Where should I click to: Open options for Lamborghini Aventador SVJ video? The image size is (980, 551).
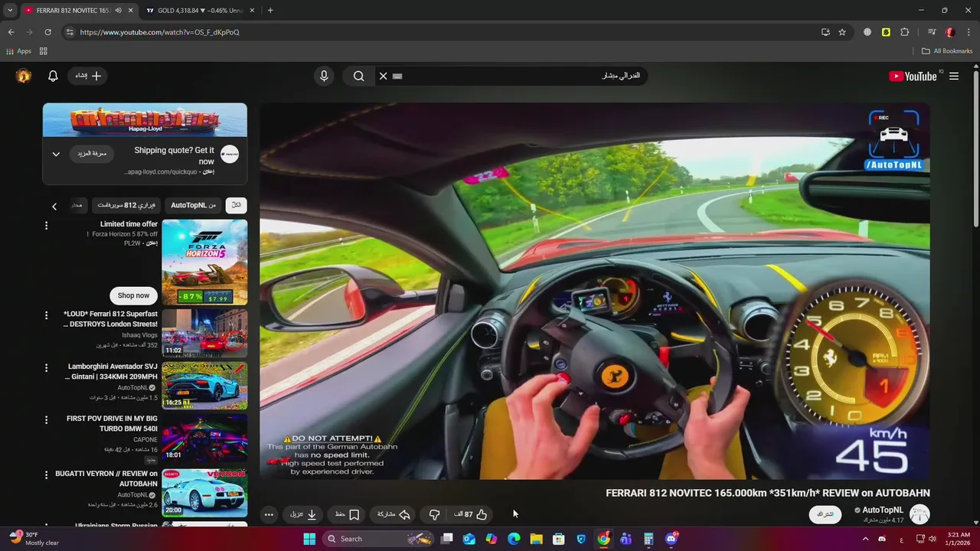46,367
